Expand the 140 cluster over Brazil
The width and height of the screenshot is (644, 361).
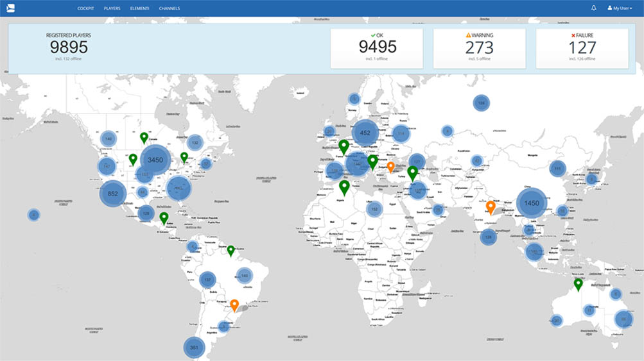pyautogui.click(x=245, y=276)
